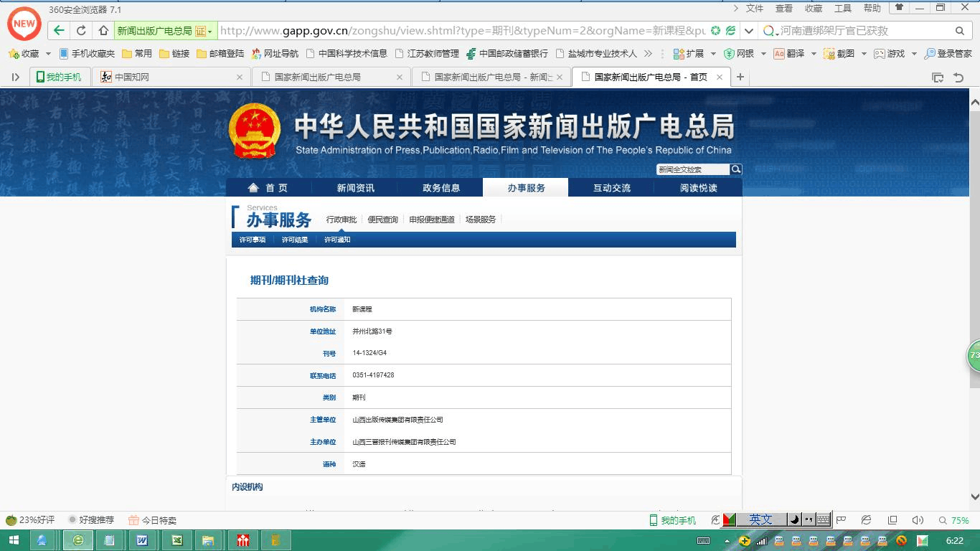980x551 pixels.
Task: Click the 新闻全文检索 search input field
Action: [x=692, y=169]
